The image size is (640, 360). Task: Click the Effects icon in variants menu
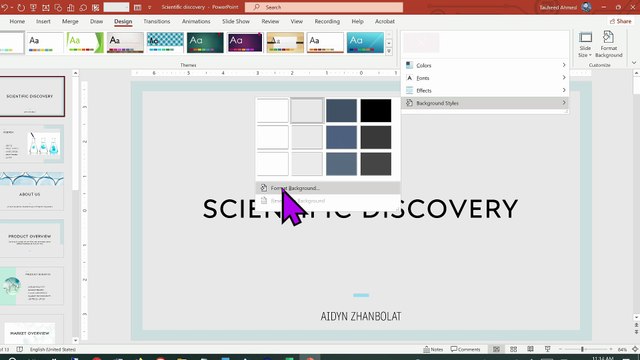click(x=409, y=91)
